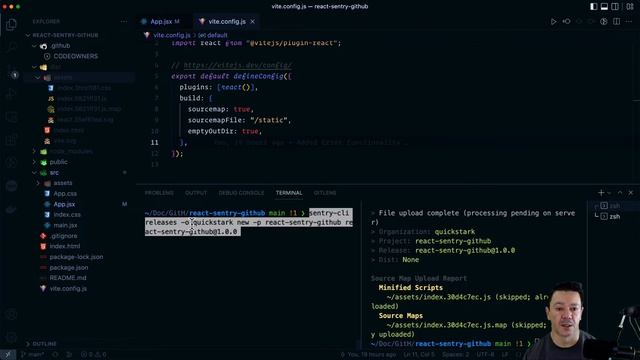Image resolution: width=640 pixels, height=360 pixels.
Task: Click vite.config.js in the breadcrumb
Action: (172, 35)
